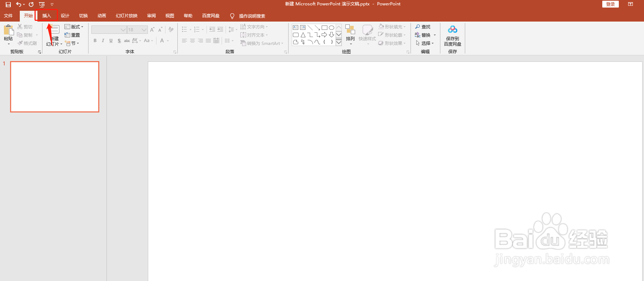This screenshot has height=281, width=644.
Task: Toggle Center paragraph alignment
Action: [192, 41]
